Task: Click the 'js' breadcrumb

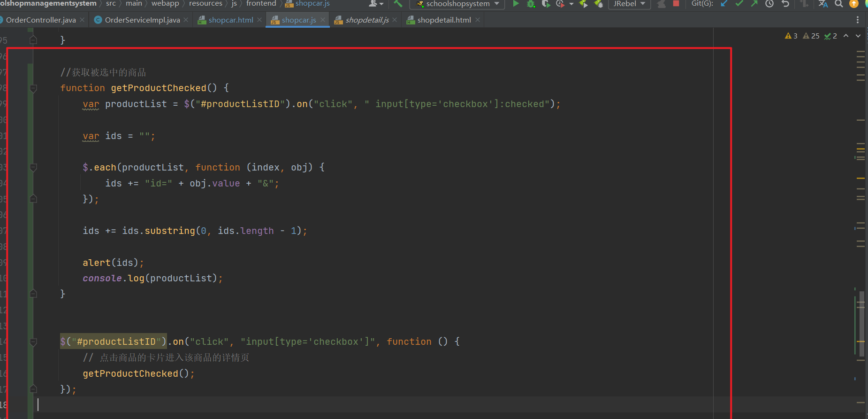Action: (234, 3)
